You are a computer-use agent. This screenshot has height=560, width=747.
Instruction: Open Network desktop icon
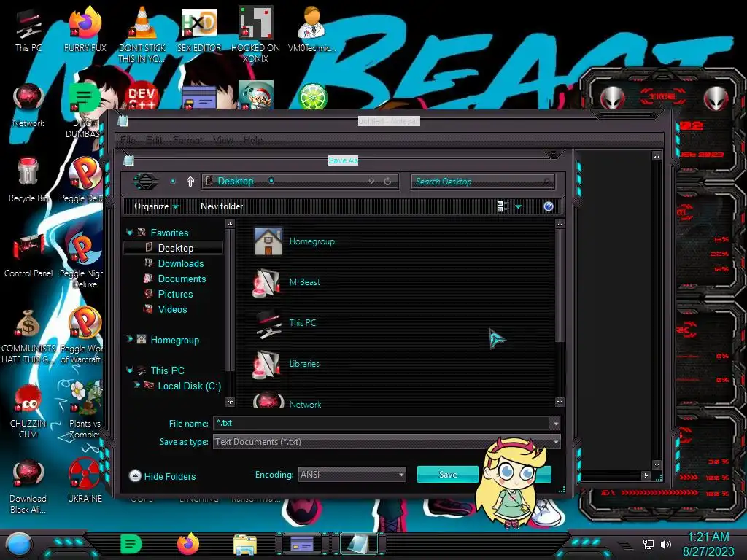[x=28, y=105]
